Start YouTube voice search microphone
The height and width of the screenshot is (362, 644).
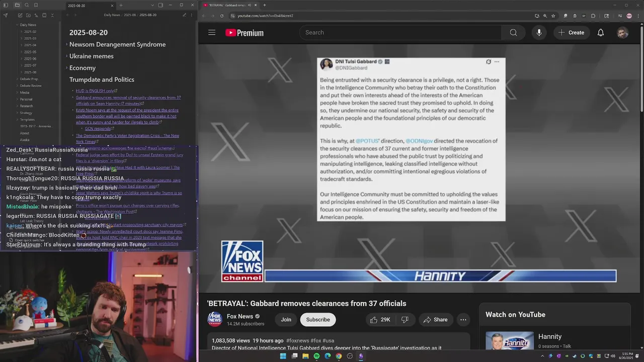(x=539, y=33)
